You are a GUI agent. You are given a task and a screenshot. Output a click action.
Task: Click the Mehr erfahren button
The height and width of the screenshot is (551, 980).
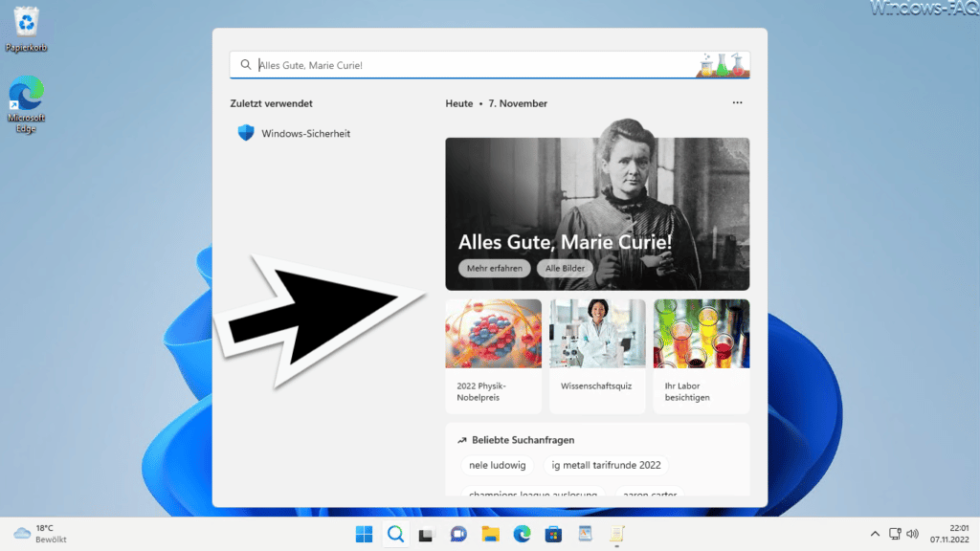(x=495, y=268)
